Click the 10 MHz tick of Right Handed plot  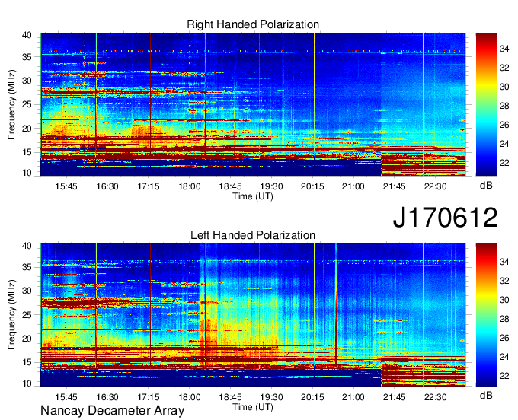(27, 173)
